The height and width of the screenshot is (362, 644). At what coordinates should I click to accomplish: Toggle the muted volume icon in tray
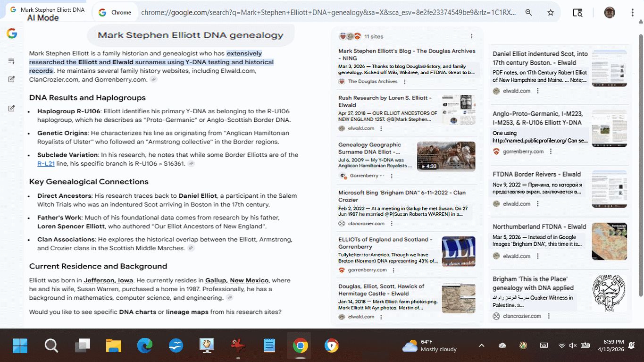[x=573, y=345]
